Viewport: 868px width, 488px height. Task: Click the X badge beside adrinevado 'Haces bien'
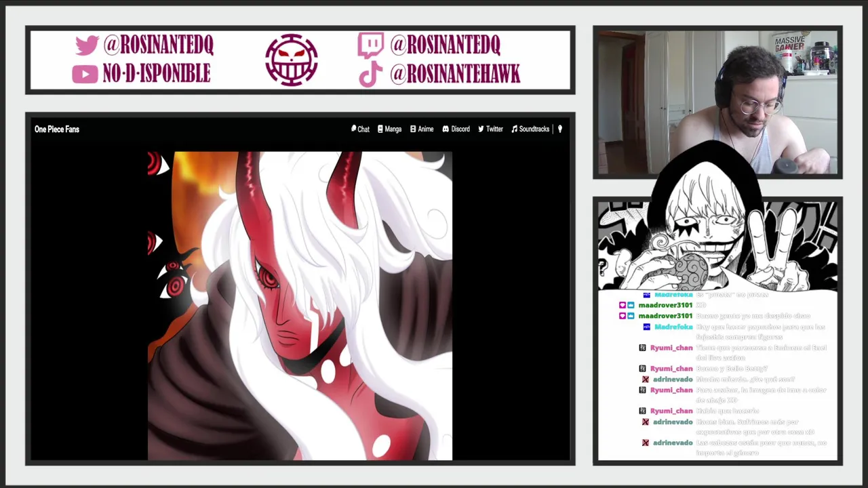pos(646,422)
